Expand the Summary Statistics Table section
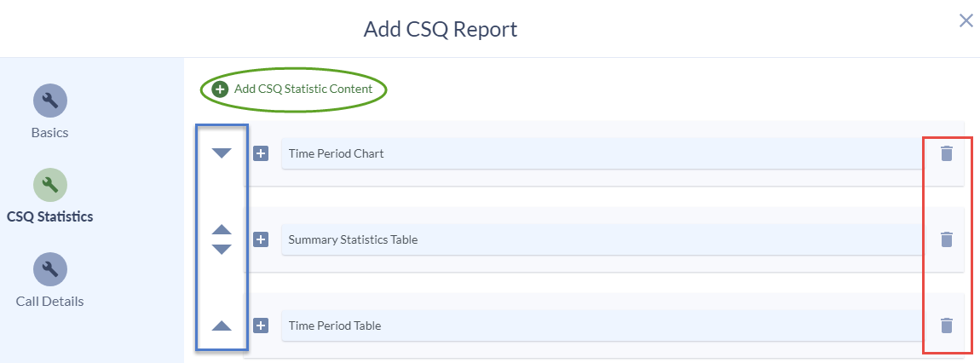This screenshot has width=980, height=363. coord(261,239)
